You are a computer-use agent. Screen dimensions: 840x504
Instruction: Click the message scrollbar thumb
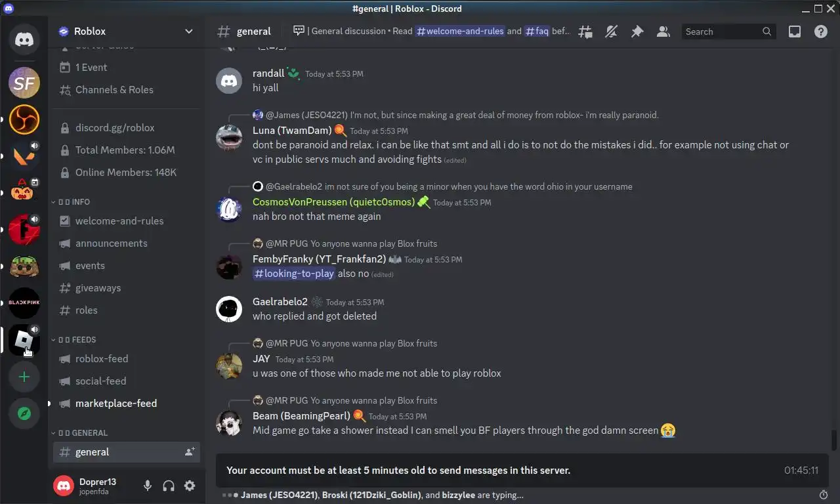[834, 440]
